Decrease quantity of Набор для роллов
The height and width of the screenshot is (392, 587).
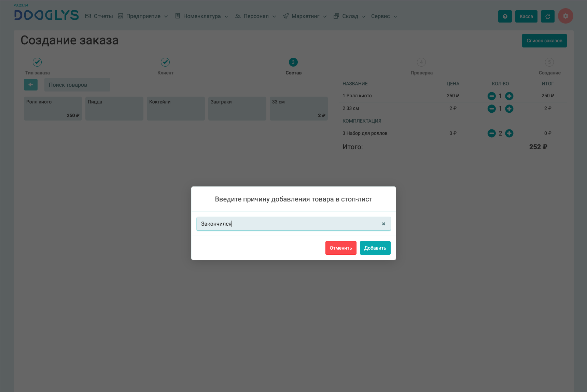point(491,133)
